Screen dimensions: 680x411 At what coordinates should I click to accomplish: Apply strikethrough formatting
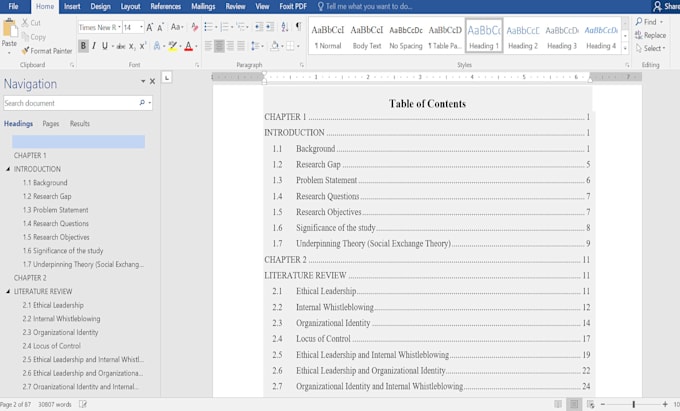click(x=121, y=46)
